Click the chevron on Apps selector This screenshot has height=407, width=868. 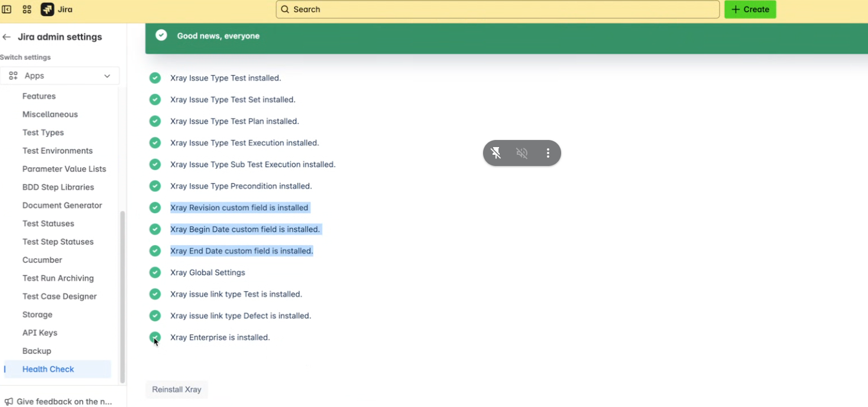(107, 76)
